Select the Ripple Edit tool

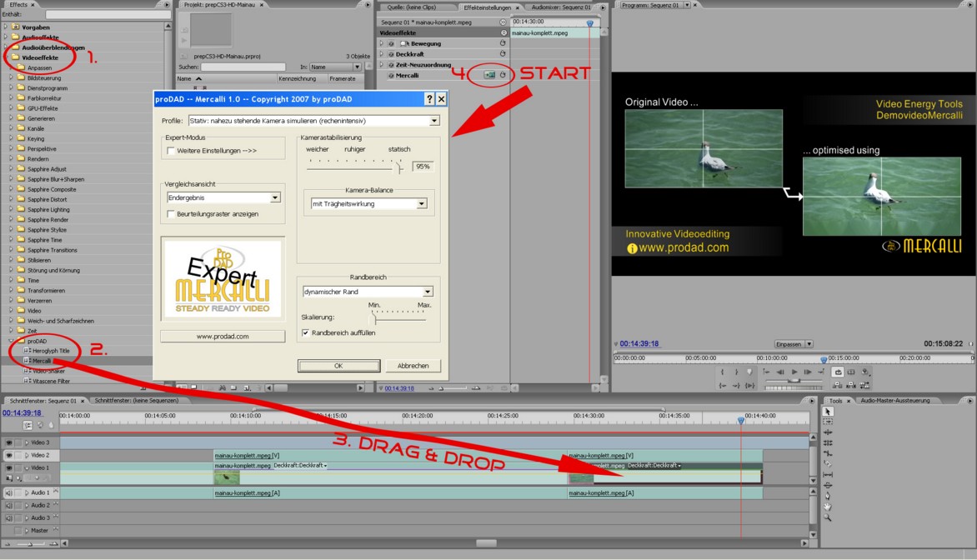828,432
